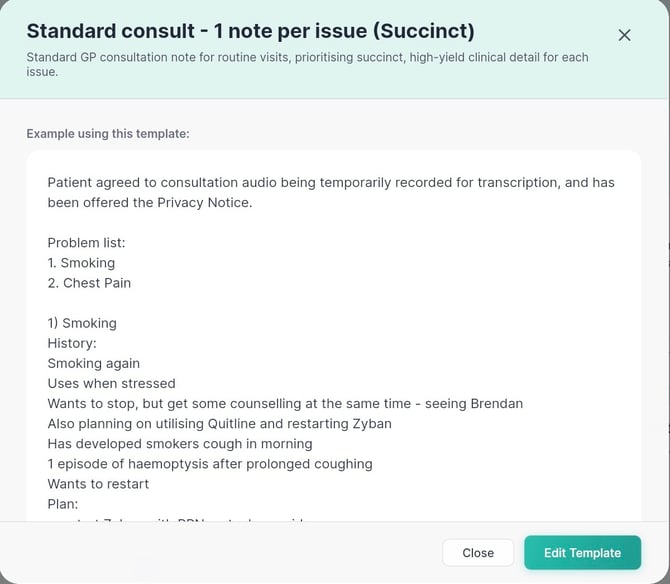
Task: Click the 'smokers cough in morning' line
Action: click(x=180, y=443)
